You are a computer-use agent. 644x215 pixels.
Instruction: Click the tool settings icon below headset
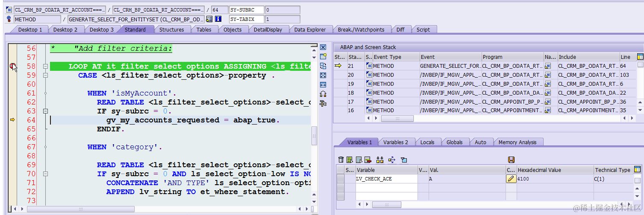coord(323,103)
